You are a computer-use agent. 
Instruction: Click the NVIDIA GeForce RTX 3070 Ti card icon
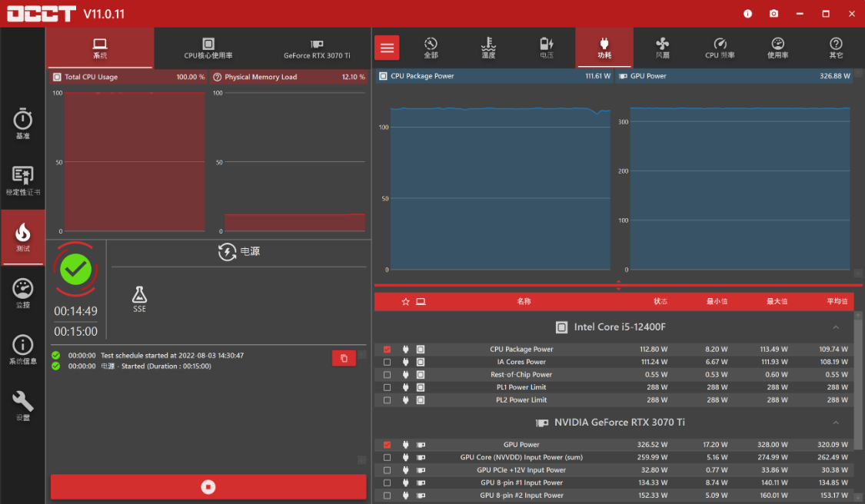[x=542, y=423]
